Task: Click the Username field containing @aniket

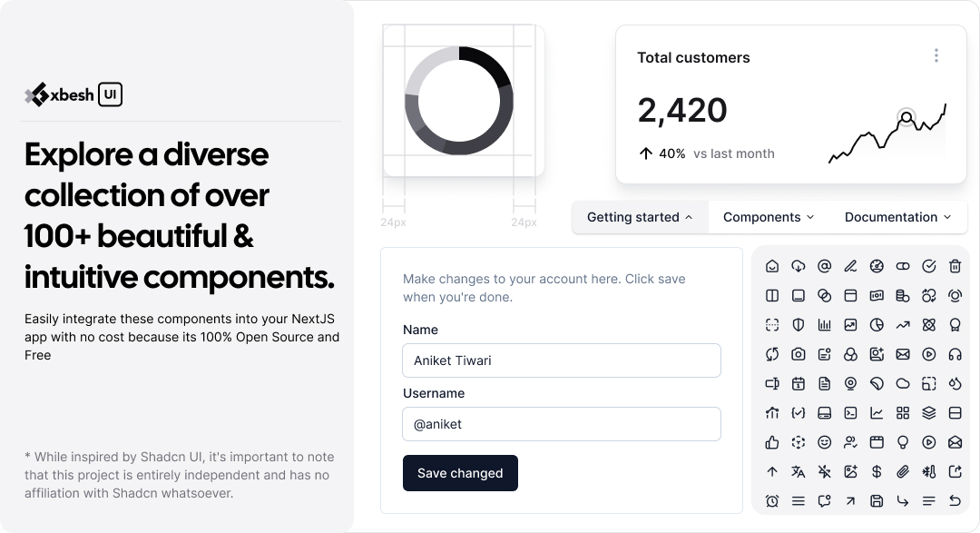Action: click(x=562, y=424)
